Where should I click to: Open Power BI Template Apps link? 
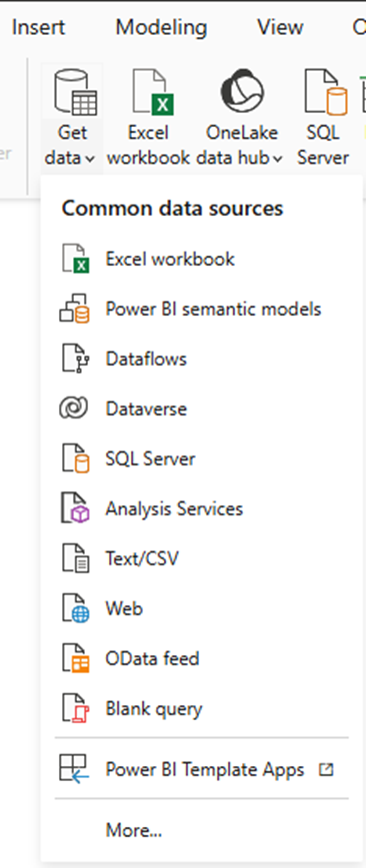tap(205, 770)
